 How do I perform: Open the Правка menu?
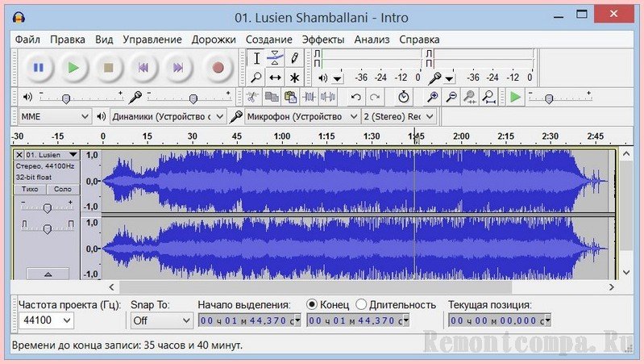pyautogui.click(x=68, y=40)
